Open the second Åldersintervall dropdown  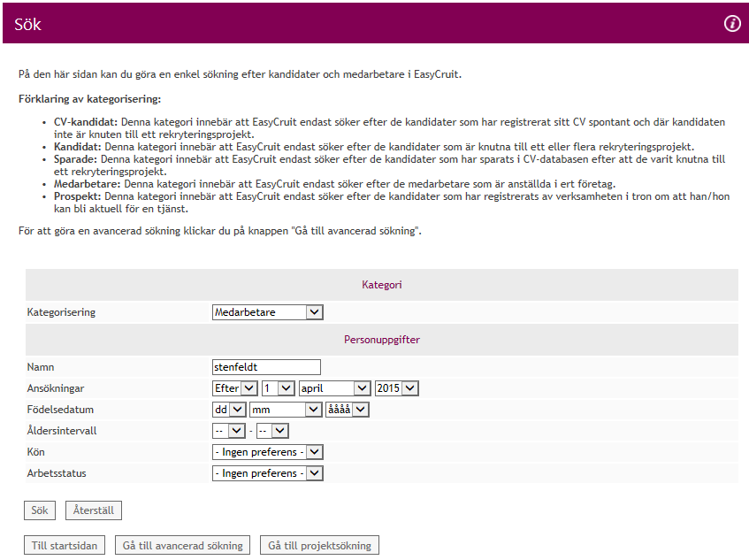pos(272,431)
